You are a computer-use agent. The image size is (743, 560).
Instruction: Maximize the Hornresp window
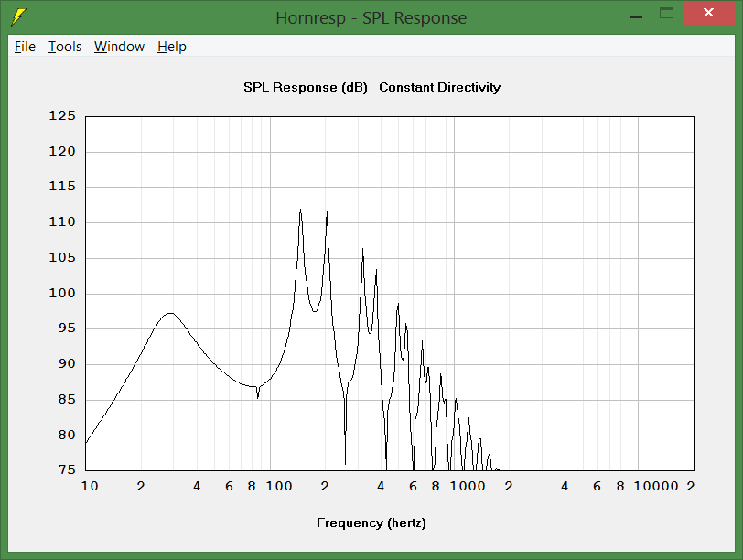(x=667, y=13)
